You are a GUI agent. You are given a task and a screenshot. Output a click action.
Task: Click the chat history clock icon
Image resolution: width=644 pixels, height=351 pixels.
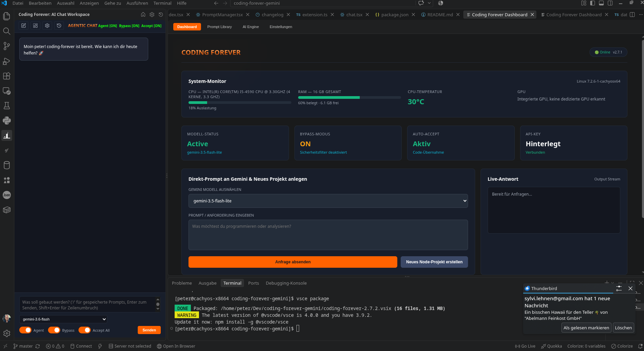pos(59,26)
